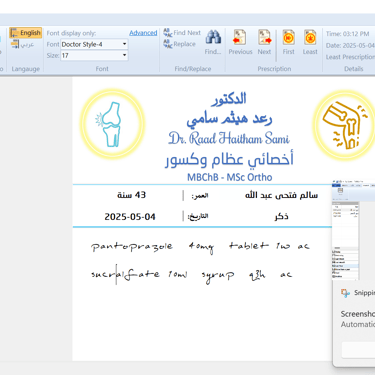This screenshot has height=375, width=375.
Task: Click the English language icon
Action: (14, 33)
